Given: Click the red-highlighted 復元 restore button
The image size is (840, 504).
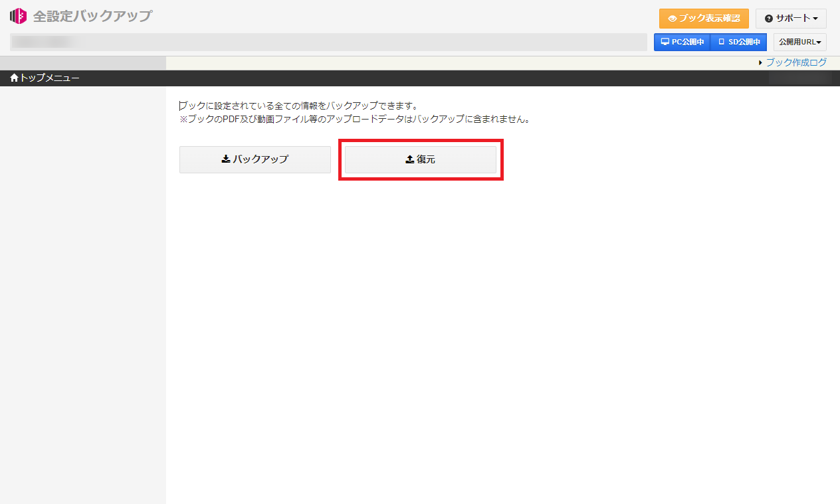Looking at the screenshot, I should [421, 159].
